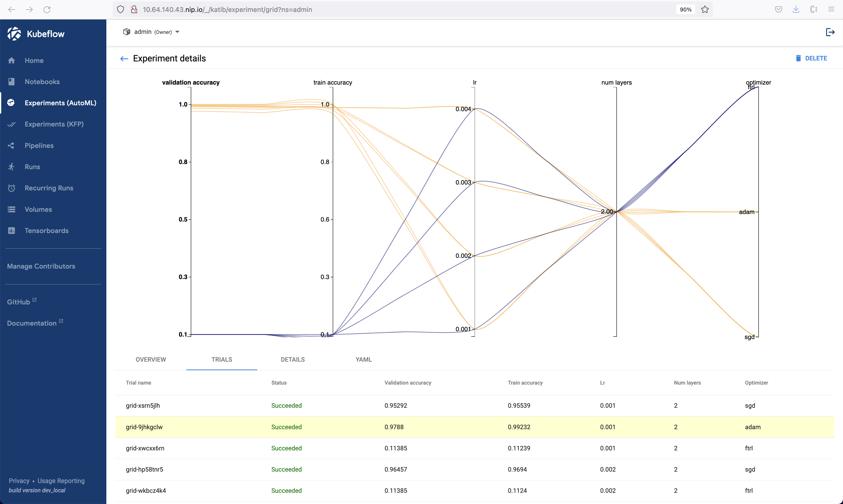The image size is (843, 504).
Task: Open Notebooks via its sidebar icon
Action: tap(11, 82)
